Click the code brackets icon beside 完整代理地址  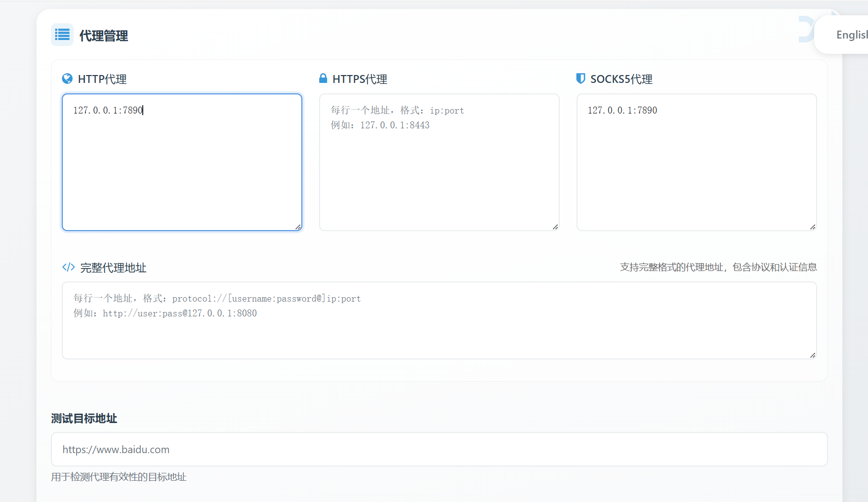point(68,267)
